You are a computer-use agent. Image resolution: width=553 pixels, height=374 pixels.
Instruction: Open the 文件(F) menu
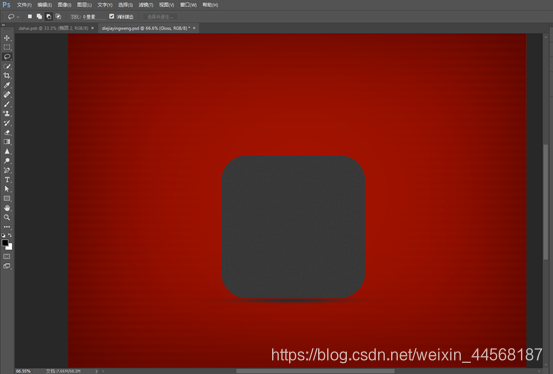click(x=24, y=5)
